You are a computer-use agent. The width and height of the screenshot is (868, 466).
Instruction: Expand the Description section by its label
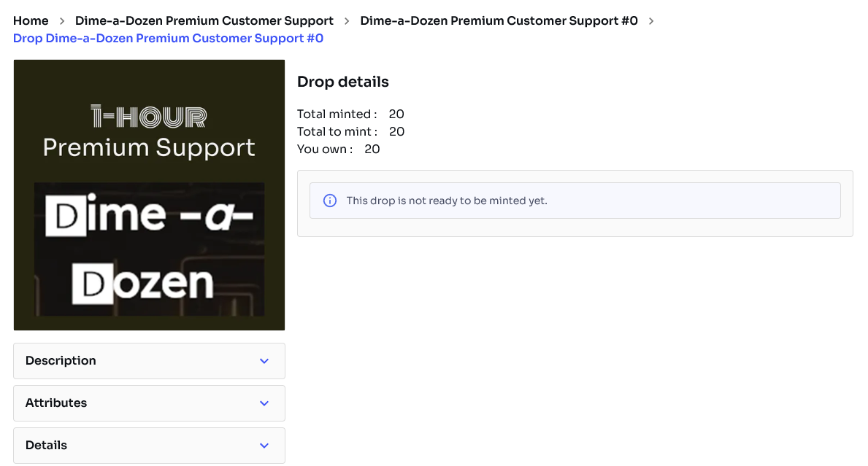pyautogui.click(x=61, y=361)
